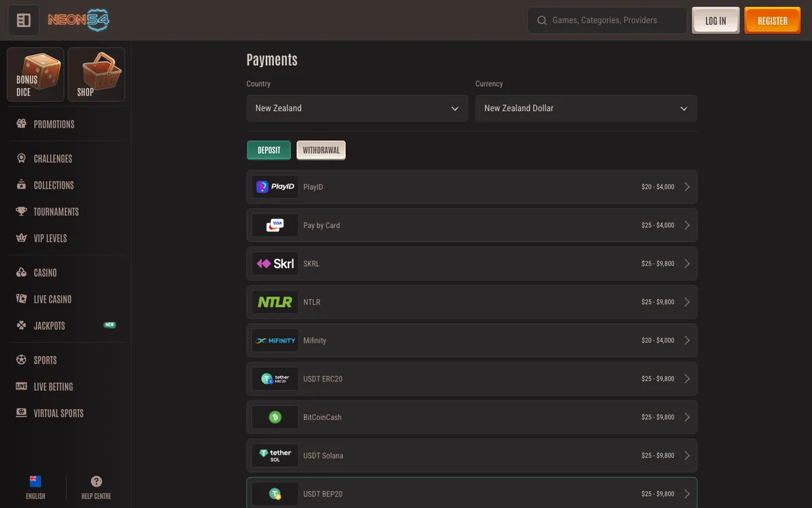Image resolution: width=812 pixels, height=508 pixels.
Task: Click the PlayID $20 - $4,000 limit
Action: pyautogui.click(x=658, y=187)
